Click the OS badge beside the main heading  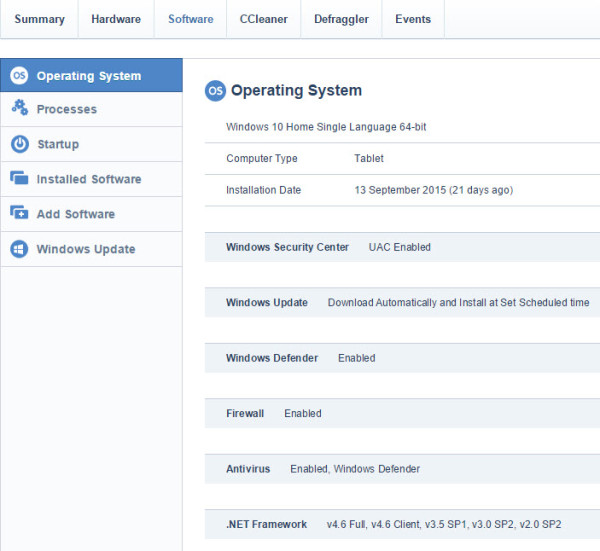pyautogui.click(x=215, y=91)
